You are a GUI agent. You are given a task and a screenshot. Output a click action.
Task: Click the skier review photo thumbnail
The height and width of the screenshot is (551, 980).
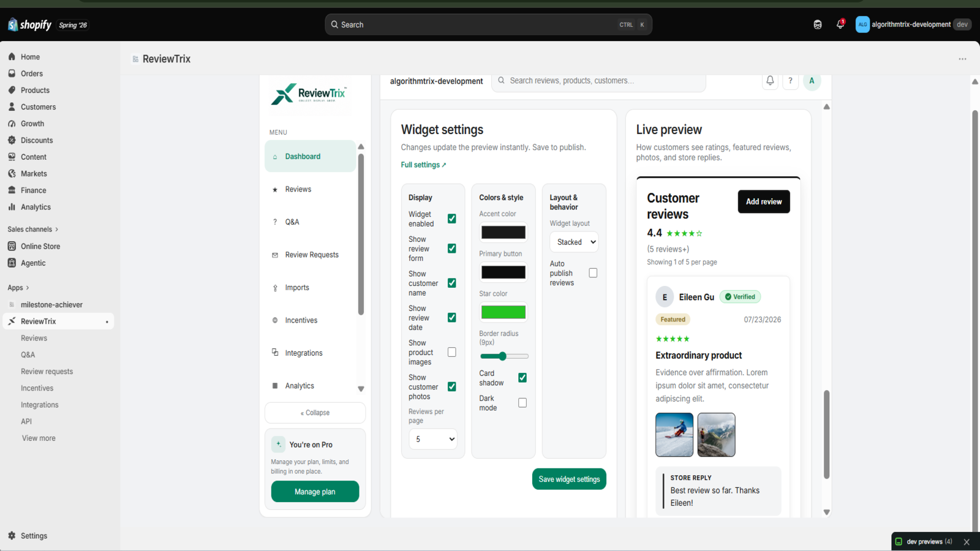(674, 435)
